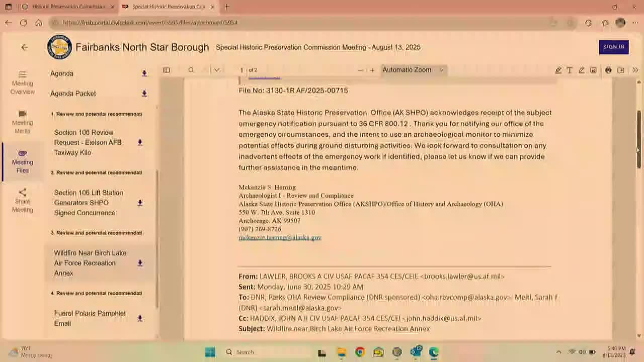644x362 pixels.
Task: Reload the page with the refresh icon
Action: click(24, 23)
